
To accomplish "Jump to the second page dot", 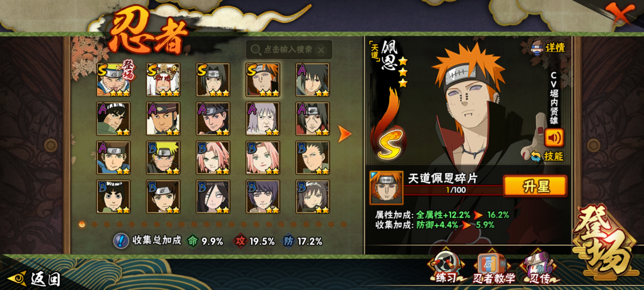I will pos(95,224).
